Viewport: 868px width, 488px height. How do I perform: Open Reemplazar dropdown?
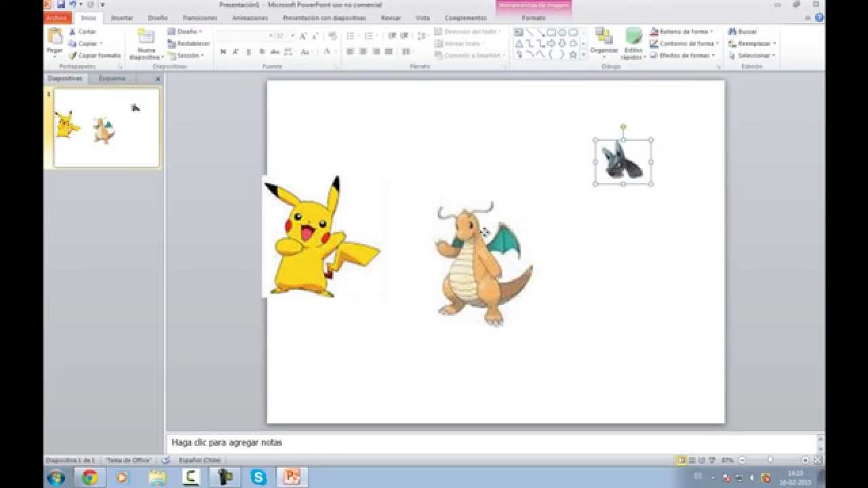(x=752, y=43)
